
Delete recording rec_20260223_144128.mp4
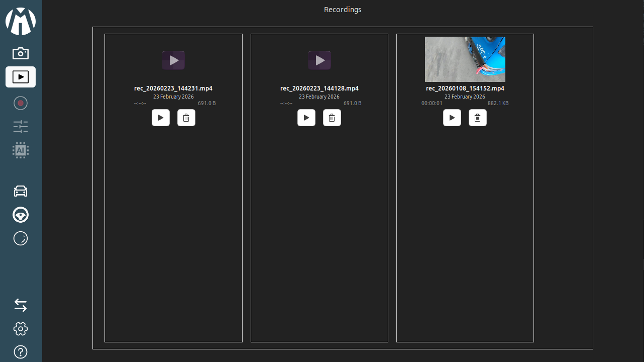(332, 118)
